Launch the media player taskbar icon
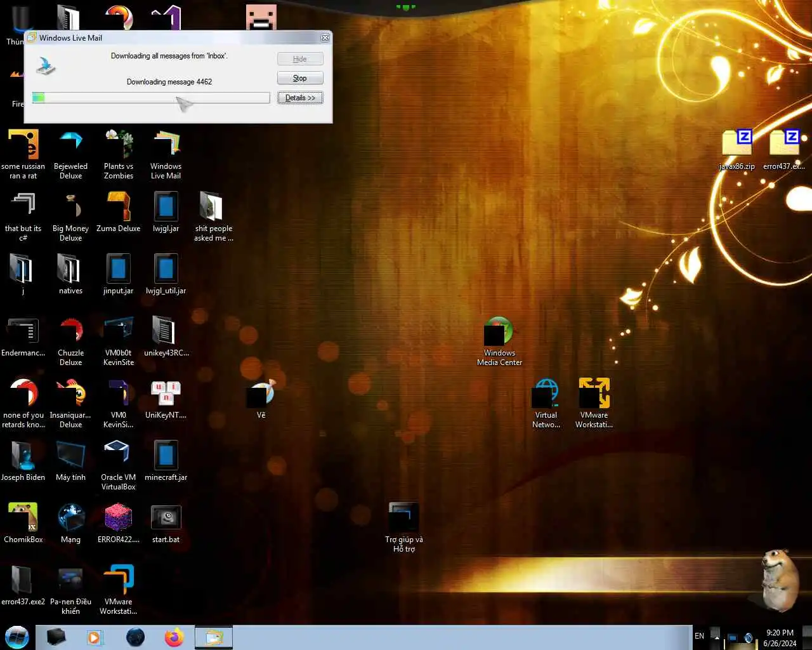Image resolution: width=812 pixels, height=650 pixels. coord(95,637)
